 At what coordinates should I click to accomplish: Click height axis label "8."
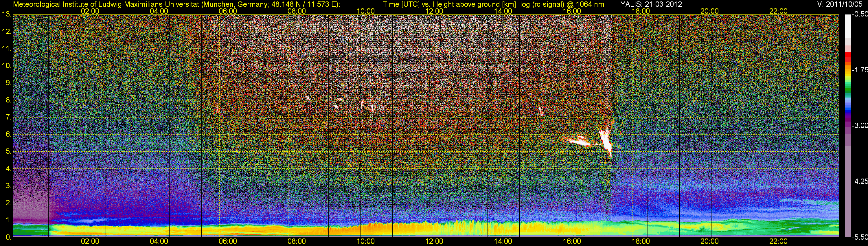click(x=8, y=100)
